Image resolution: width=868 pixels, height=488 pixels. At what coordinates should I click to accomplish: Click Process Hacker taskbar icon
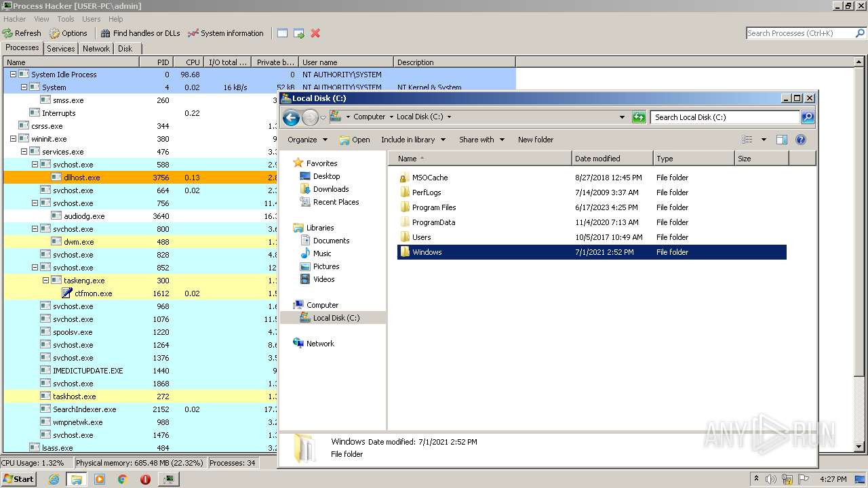point(168,479)
